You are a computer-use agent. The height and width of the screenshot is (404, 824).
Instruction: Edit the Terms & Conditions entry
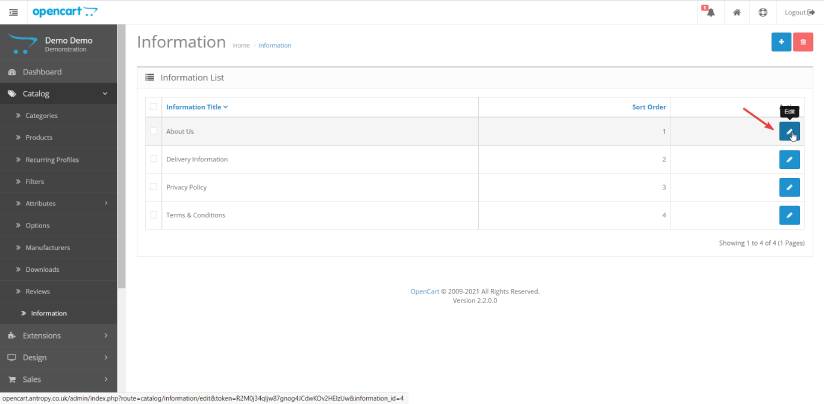789,215
